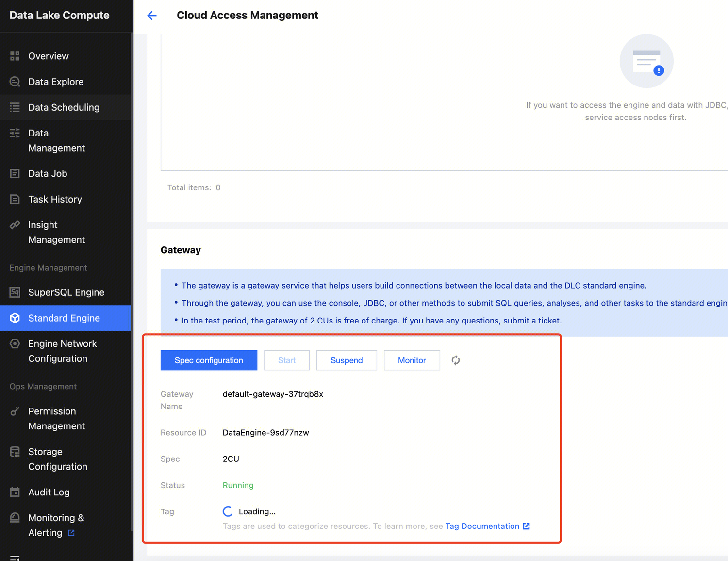728x561 pixels.
Task: Click the Overview grid icon
Action: click(15, 56)
